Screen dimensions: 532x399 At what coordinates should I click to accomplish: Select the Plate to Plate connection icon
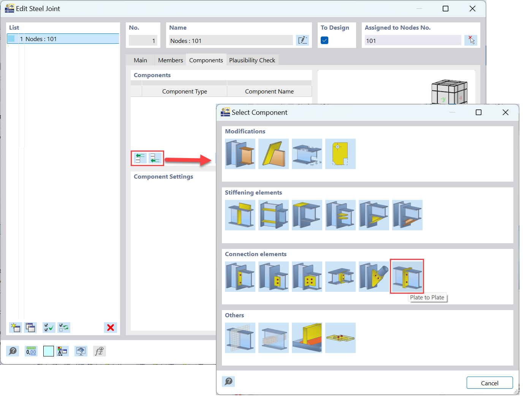(407, 277)
